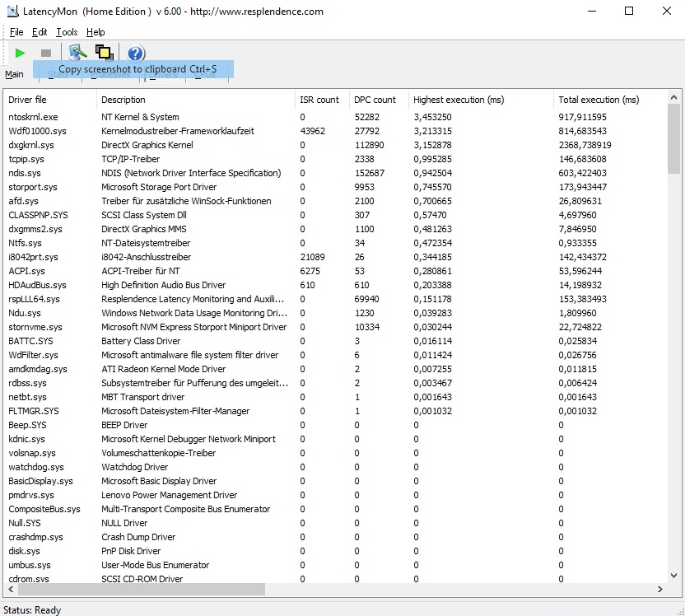Open the Help menu

[96, 32]
